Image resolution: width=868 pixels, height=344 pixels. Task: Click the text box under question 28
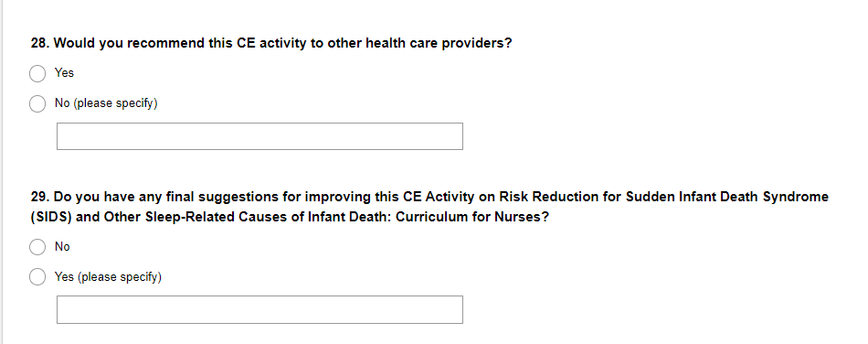[x=259, y=136]
